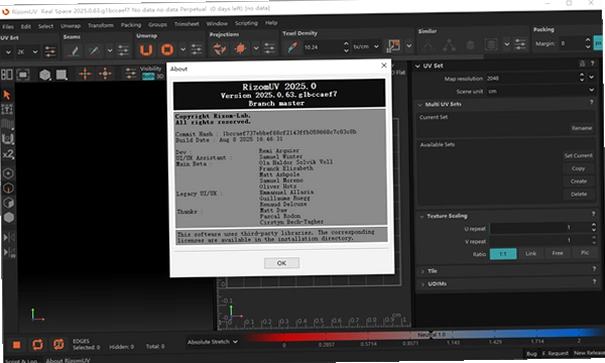
Task: Select the edge selection mode hexagon icon
Action: [8, 188]
